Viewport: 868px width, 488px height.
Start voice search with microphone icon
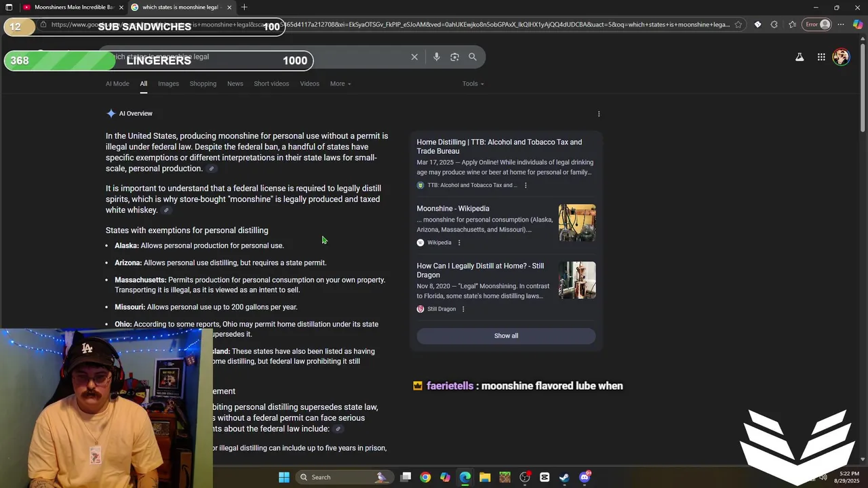pyautogui.click(x=437, y=57)
